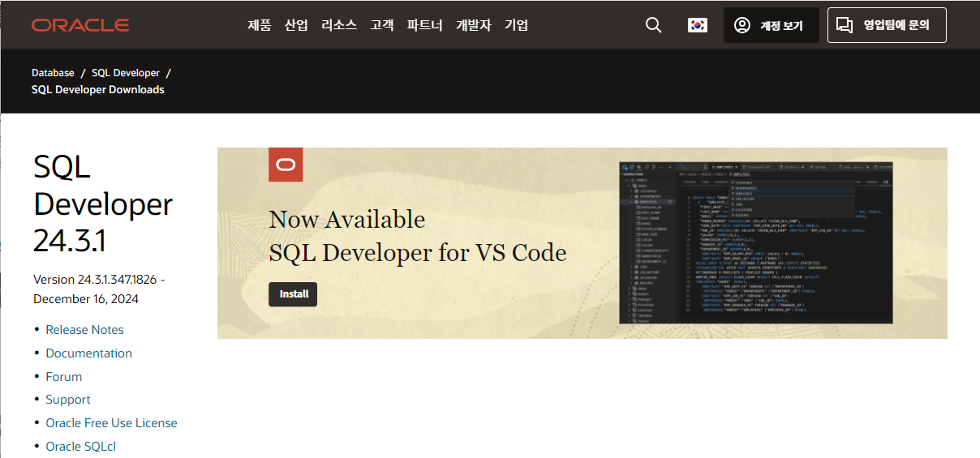The width and height of the screenshot is (980, 458).
Task: Click the Install button in the banner
Action: (293, 294)
